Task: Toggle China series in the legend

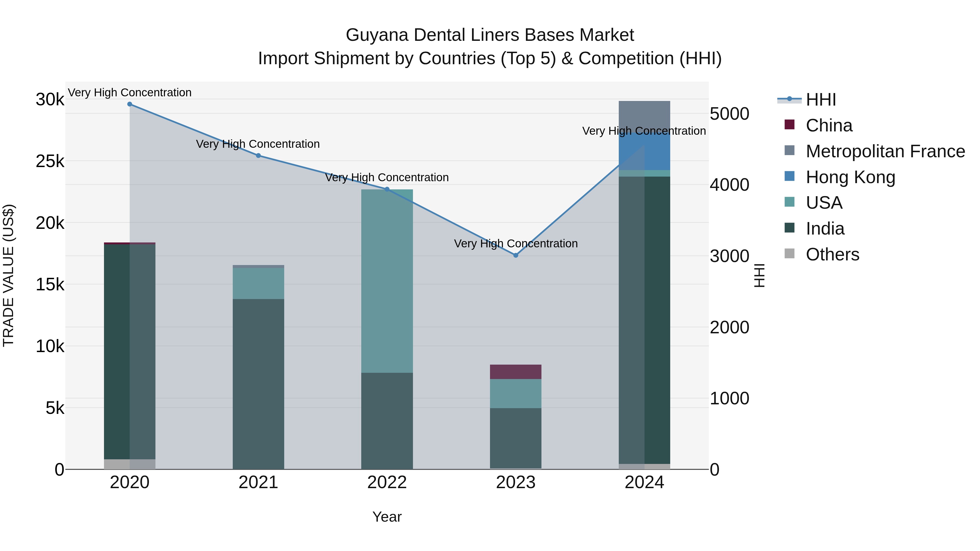Action: (x=818, y=125)
